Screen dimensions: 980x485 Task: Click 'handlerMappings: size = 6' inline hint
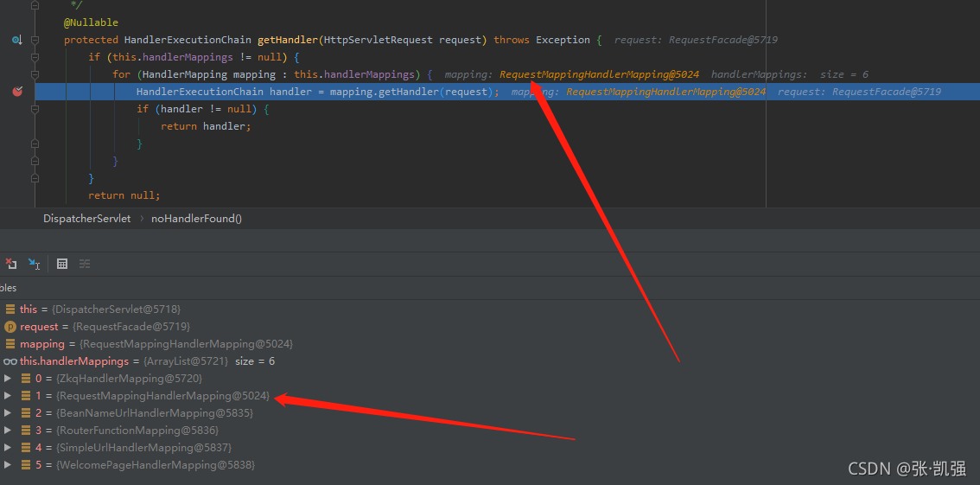(x=789, y=74)
